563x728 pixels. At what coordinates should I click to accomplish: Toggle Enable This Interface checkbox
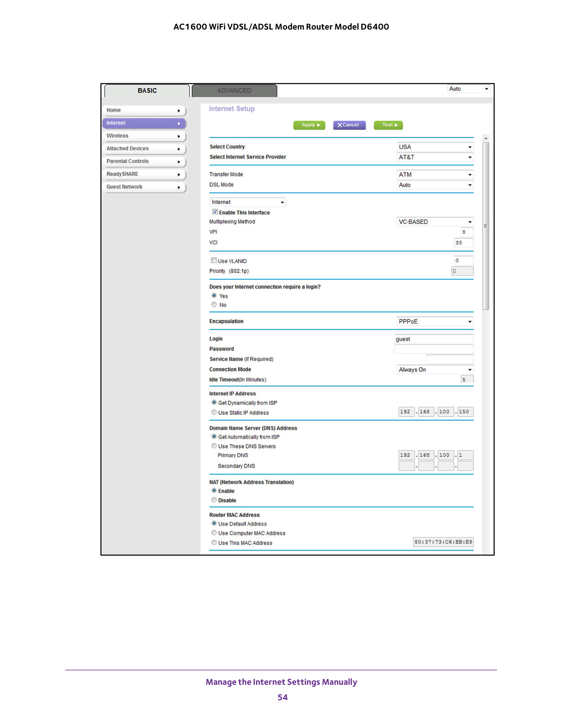[x=215, y=212]
